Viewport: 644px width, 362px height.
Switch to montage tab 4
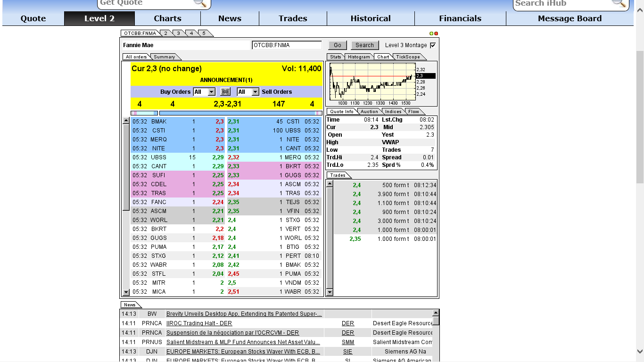pos(191,33)
